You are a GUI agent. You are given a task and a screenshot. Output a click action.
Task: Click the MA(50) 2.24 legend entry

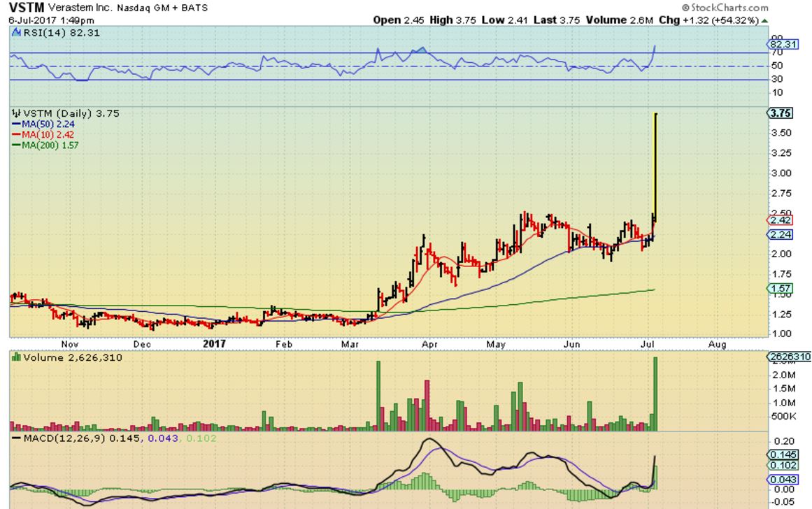point(43,124)
